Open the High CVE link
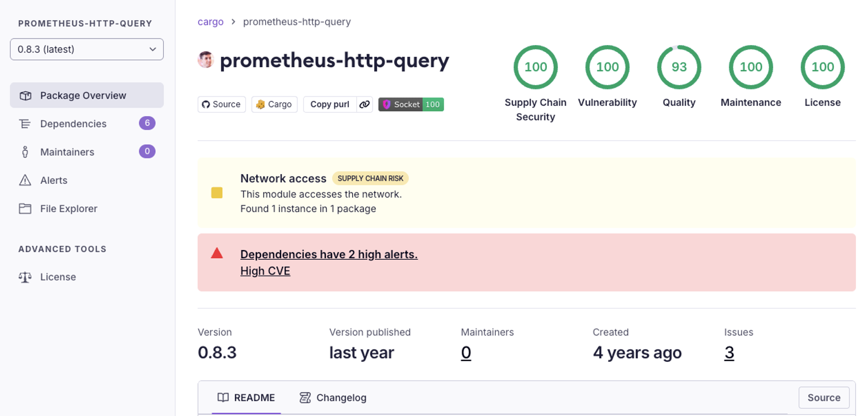This screenshot has height=416, width=868. pyautogui.click(x=265, y=271)
